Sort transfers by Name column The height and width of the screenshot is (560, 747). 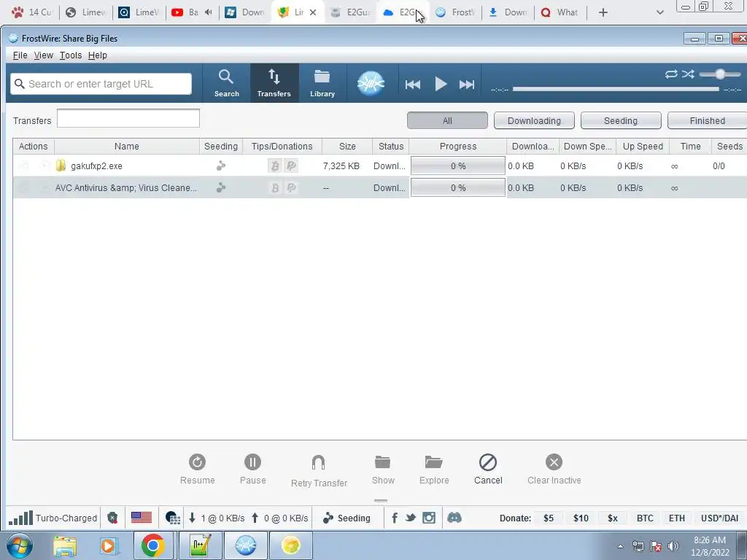127,146
